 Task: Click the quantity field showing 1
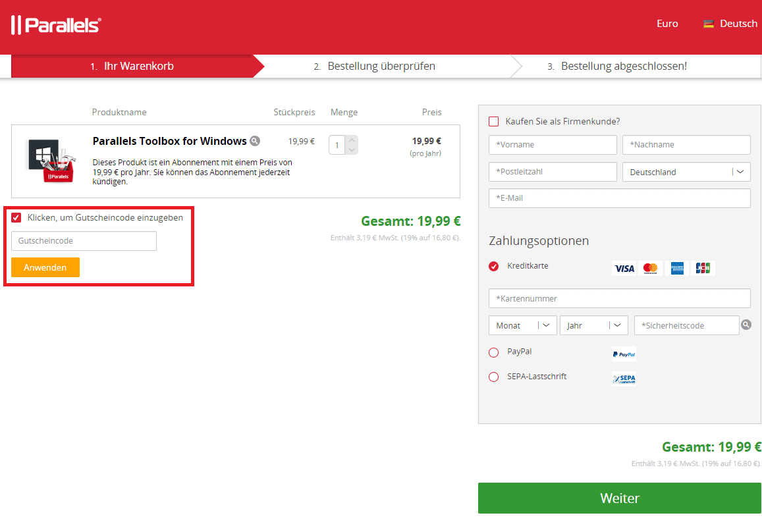pos(337,145)
